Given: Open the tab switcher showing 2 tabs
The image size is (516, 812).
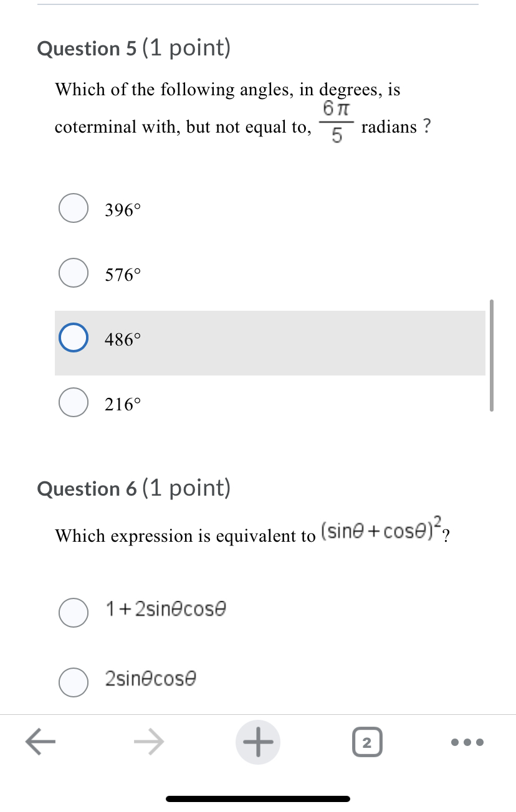Looking at the screenshot, I should pos(367,742).
